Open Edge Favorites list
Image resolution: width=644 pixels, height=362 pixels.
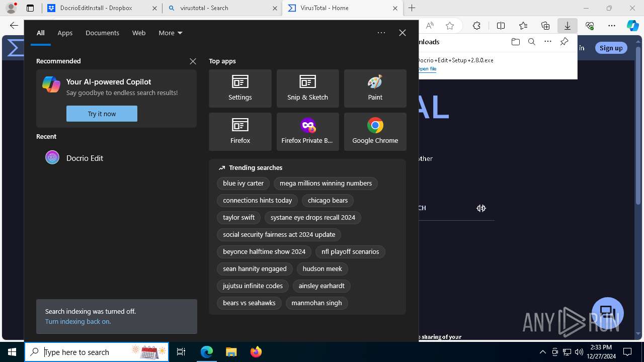pyautogui.click(x=523, y=26)
